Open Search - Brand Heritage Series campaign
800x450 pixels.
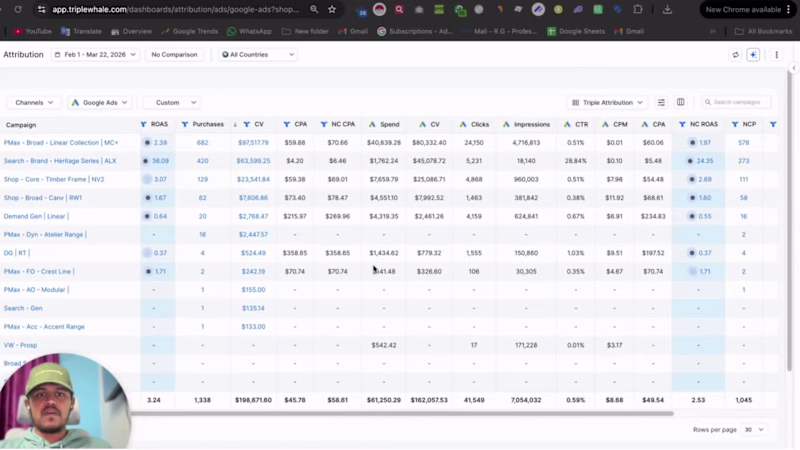pos(60,161)
